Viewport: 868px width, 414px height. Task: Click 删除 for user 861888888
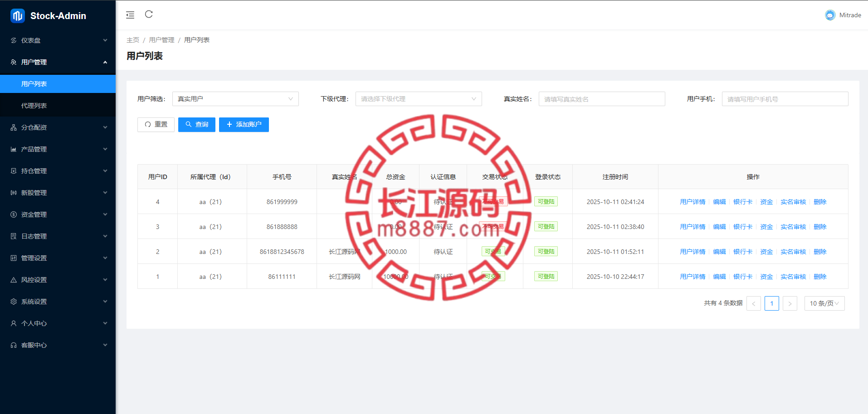(x=820, y=227)
